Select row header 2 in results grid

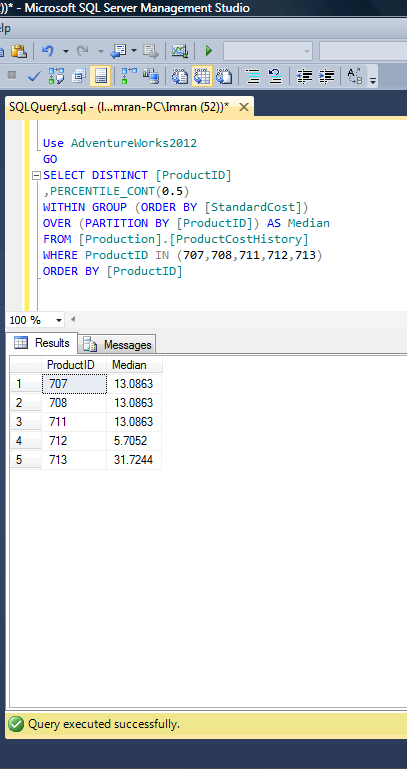pos(26,403)
